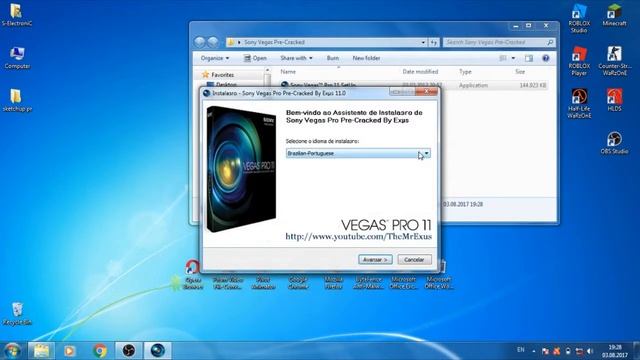This screenshot has height=360, width=640.
Task: Open the Opera Browser desktop shortcut
Action: click(x=193, y=274)
